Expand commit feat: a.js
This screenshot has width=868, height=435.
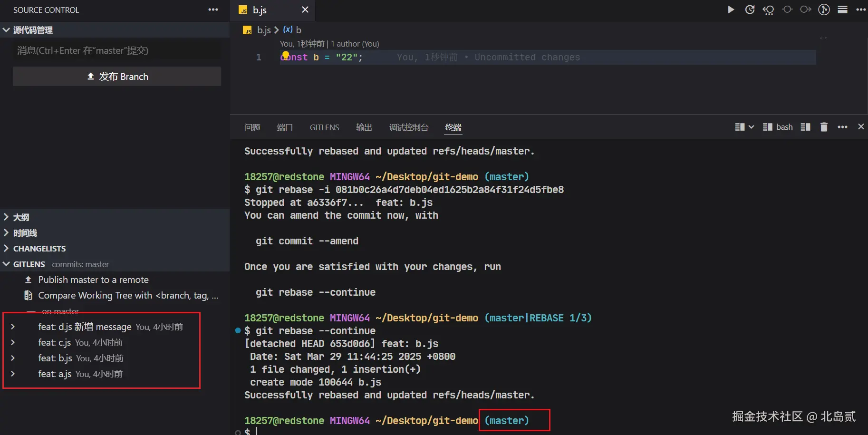coord(13,374)
